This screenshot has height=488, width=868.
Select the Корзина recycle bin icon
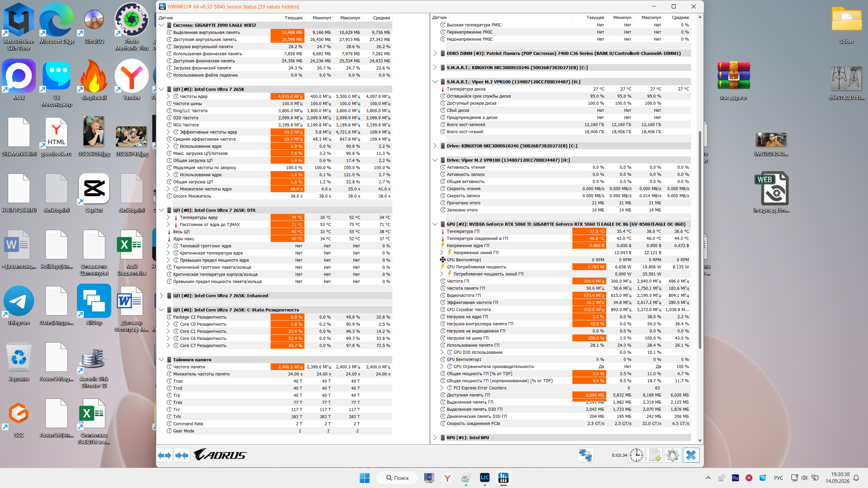(x=19, y=361)
